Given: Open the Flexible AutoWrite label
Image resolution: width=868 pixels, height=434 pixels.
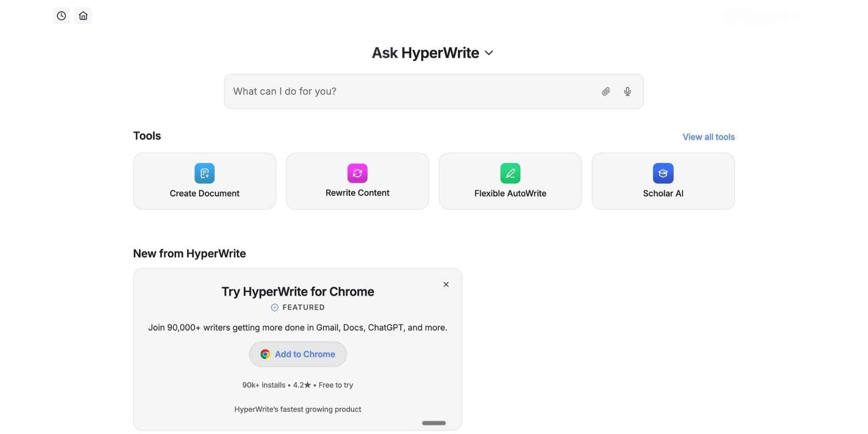Looking at the screenshot, I should click(510, 193).
